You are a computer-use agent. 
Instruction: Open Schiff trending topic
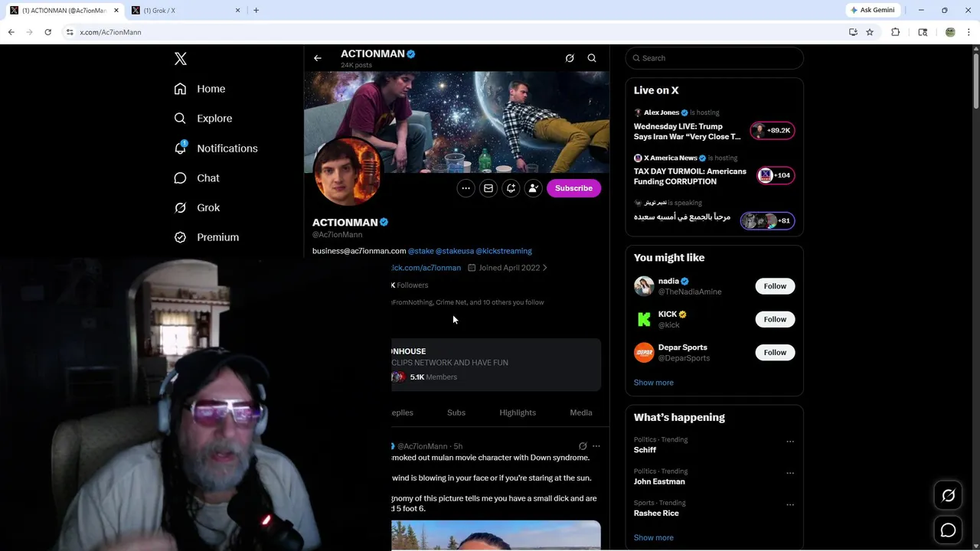click(x=645, y=450)
